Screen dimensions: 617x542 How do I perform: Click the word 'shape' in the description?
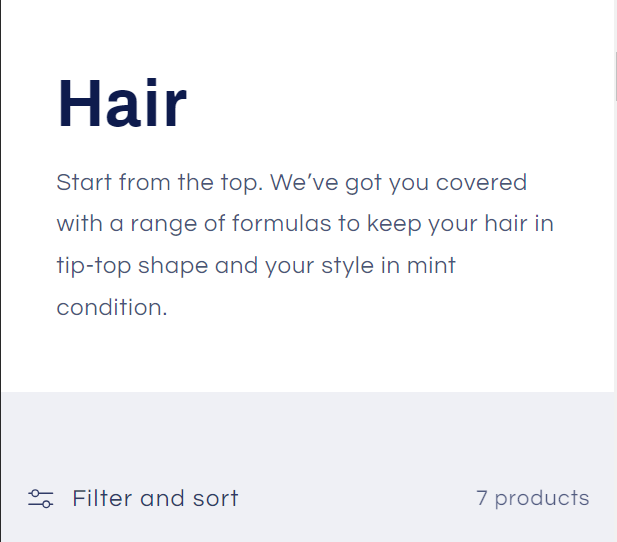(x=168, y=267)
